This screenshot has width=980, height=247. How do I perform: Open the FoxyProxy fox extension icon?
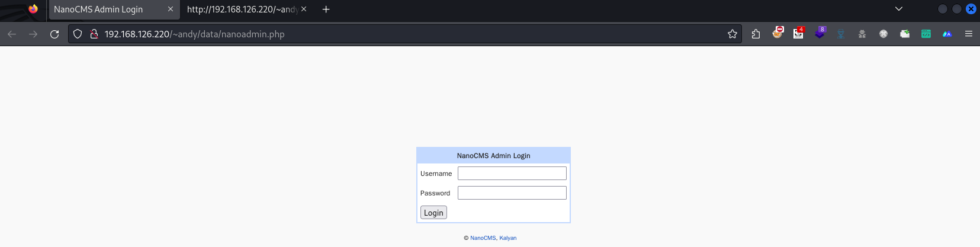(777, 33)
